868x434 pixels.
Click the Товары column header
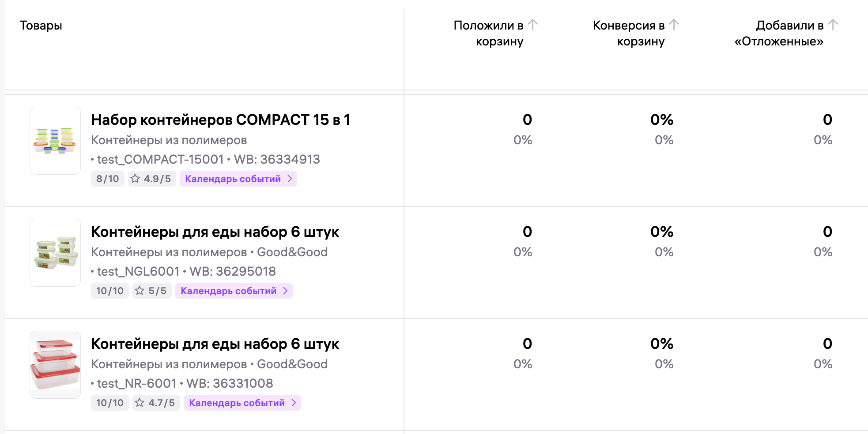(x=41, y=26)
